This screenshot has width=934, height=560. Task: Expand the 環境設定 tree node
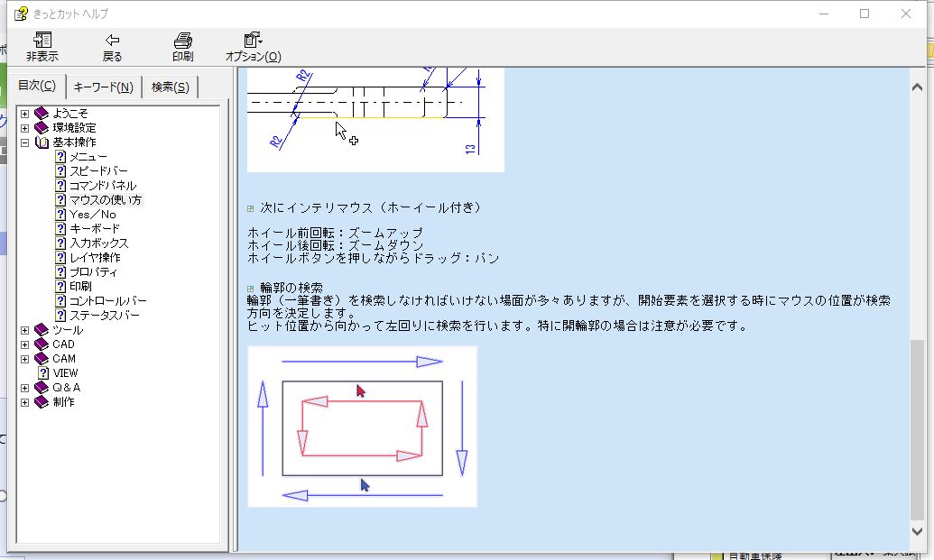tap(24, 128)
